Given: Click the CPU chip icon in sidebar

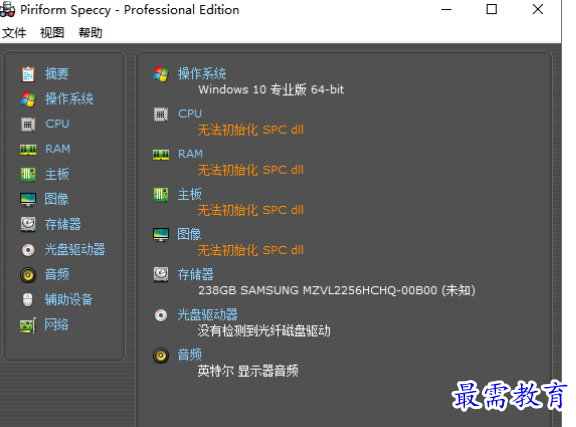Looking at the screenshot, I should [x=28, y=124].
